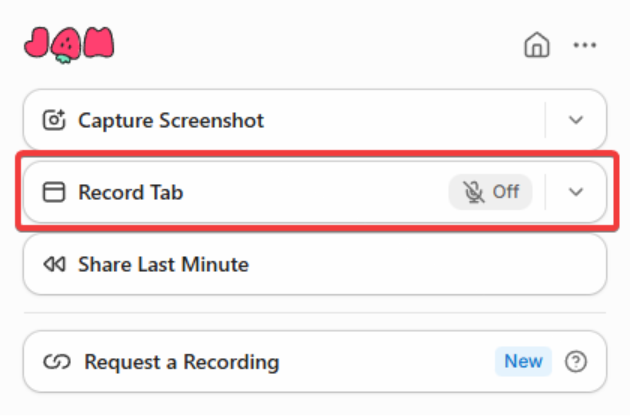
Task: Click the camera icon for Capture Screenshot
Action: click(53, 120)
